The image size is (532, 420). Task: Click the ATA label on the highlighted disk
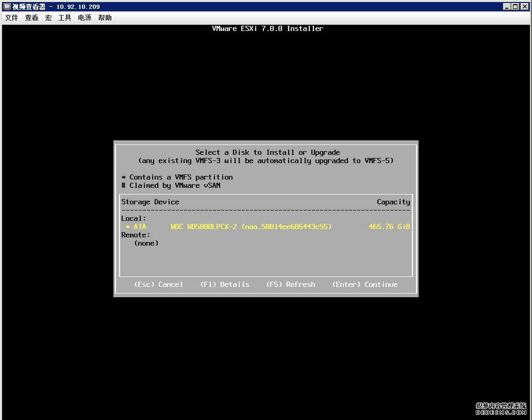tap(140, 227)
